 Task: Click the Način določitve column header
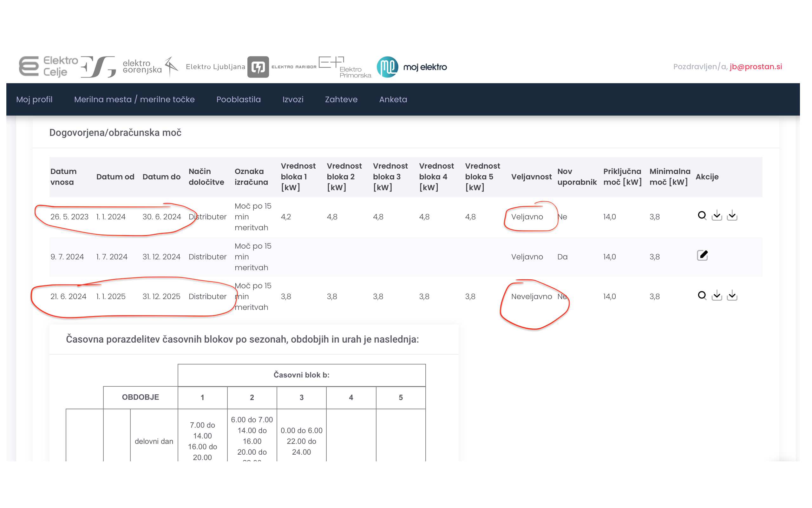(206, 177)
